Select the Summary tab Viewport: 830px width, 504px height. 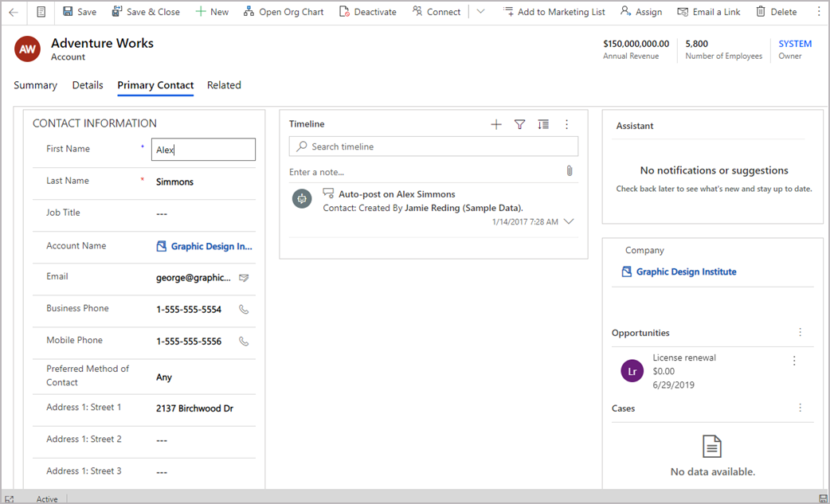tap(35, 85)
